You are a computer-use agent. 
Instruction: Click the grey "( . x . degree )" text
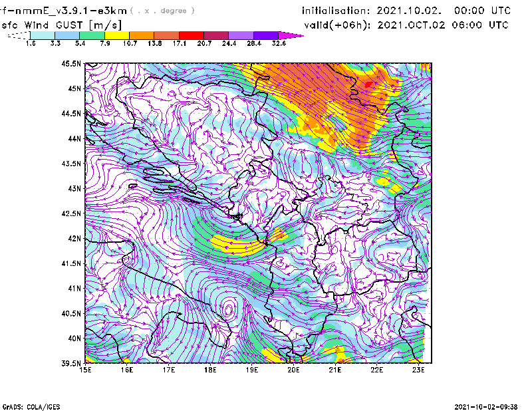tap(162, 11)
